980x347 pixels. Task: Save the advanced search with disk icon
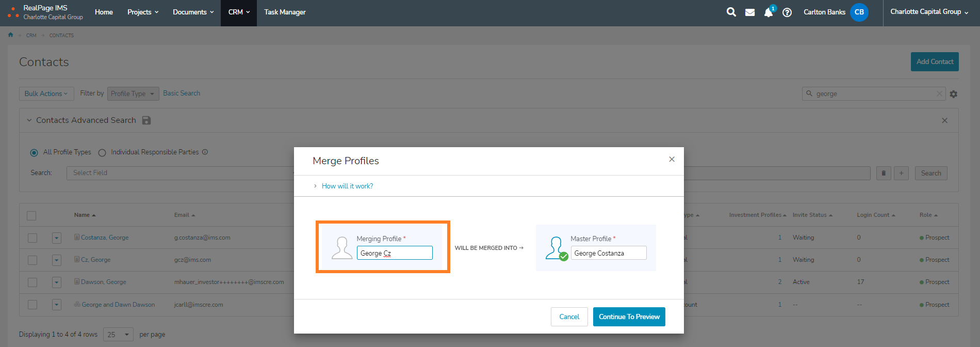146,120
